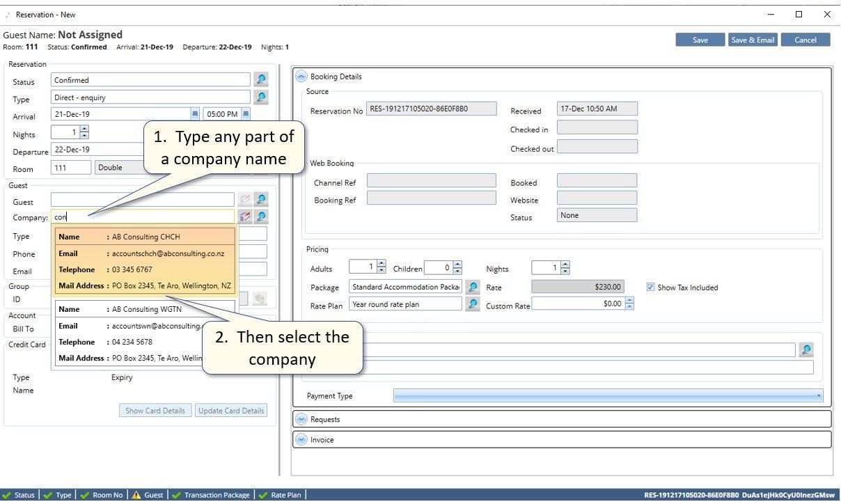The width and height of the screenshot is (841, 504).
Task: Click telephone 04 234 5678 in suggestions
Action: pos(132,342)
